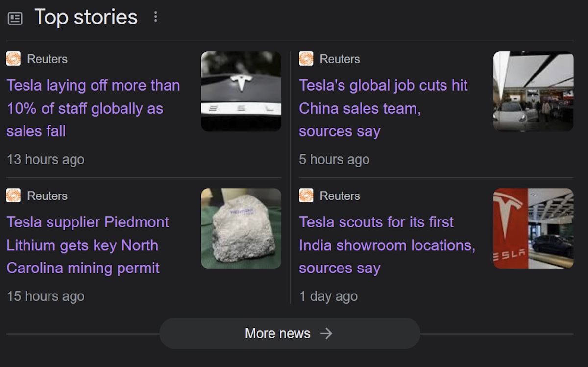The image size is (588, 367).
Task: Click the Tesla hood logo thumbnail
Action: pos(241,92)
